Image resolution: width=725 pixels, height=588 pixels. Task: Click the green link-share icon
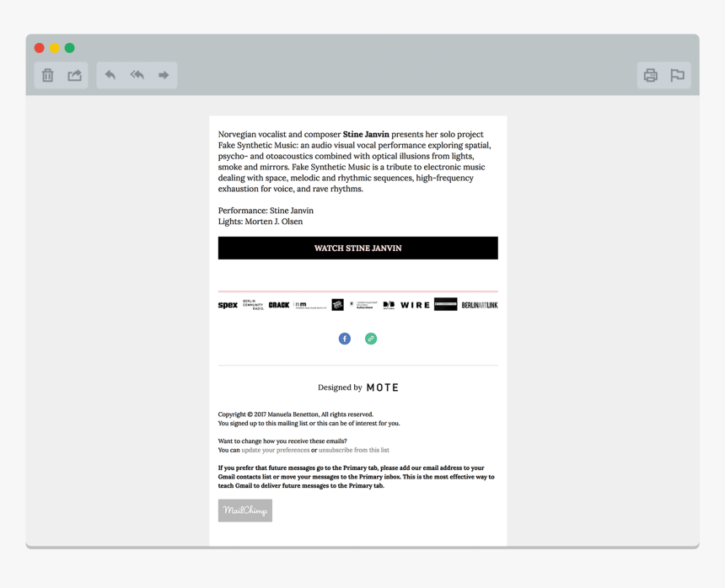click(x=371, y=338)
